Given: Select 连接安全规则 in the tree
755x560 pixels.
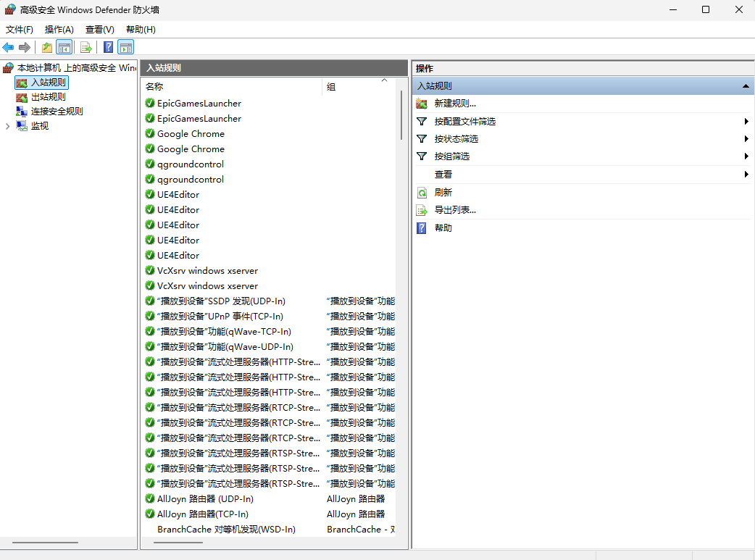Looking at the screenshot, I should point(57,112).
